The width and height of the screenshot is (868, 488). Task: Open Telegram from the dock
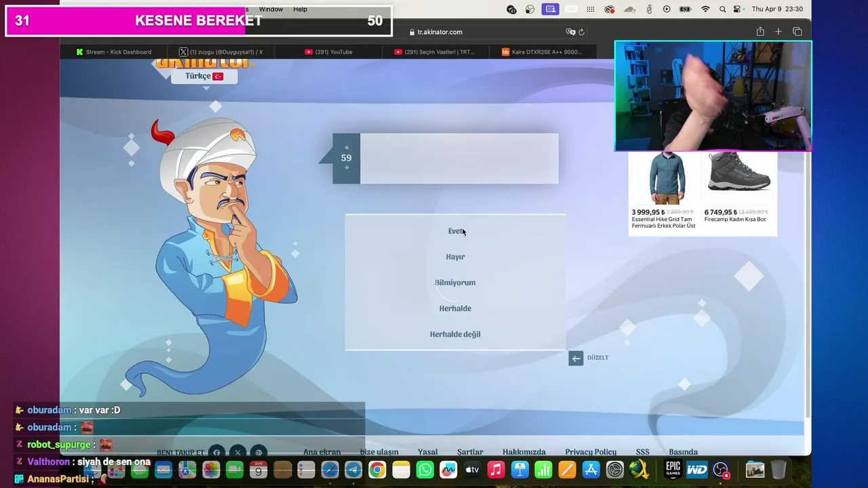[353, 470]
